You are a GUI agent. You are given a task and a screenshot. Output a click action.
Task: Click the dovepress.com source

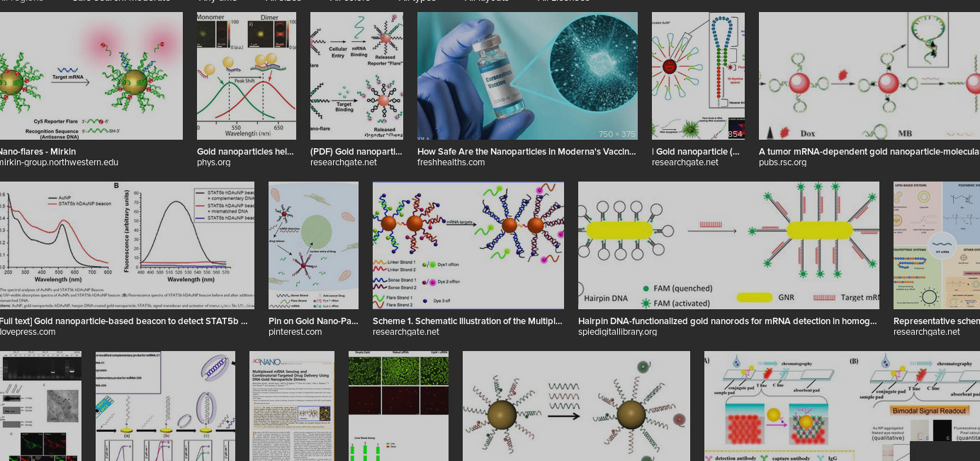pos(28,332)
